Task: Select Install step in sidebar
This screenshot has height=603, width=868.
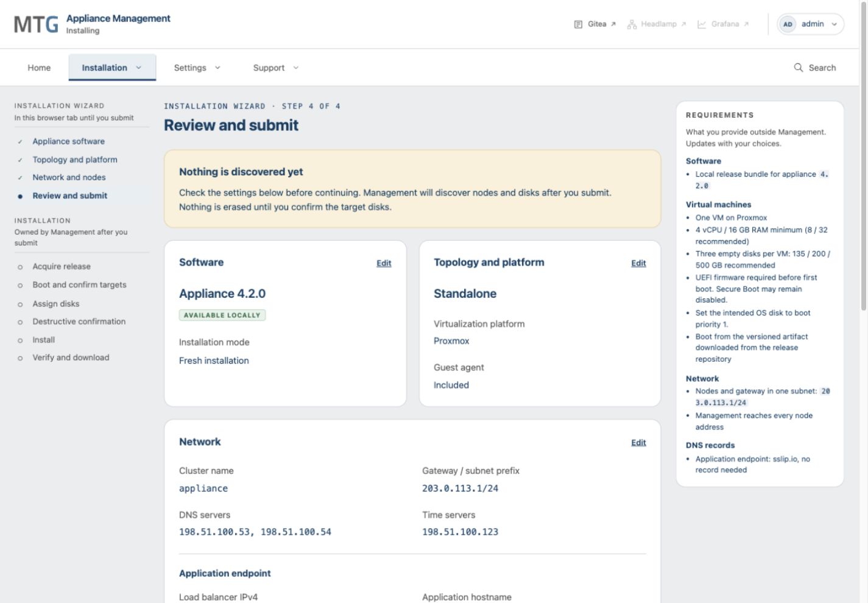Action: pyautogui.click(x=43, y=340)
